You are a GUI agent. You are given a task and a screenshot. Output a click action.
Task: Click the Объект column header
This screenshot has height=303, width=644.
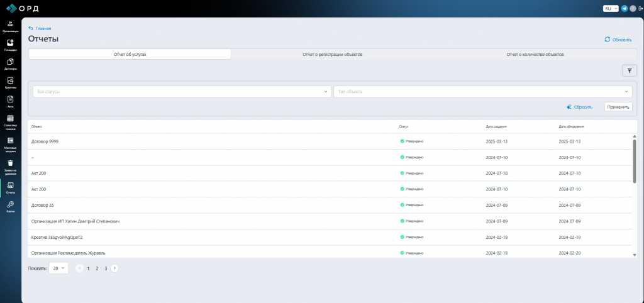tap(36, 126)
